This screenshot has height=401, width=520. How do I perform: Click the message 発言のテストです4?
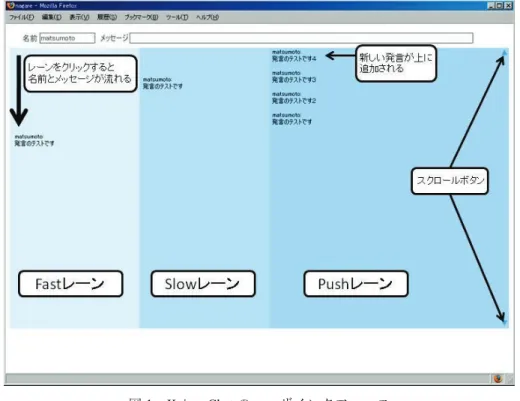pyautogui.click(x=294, y=59)
